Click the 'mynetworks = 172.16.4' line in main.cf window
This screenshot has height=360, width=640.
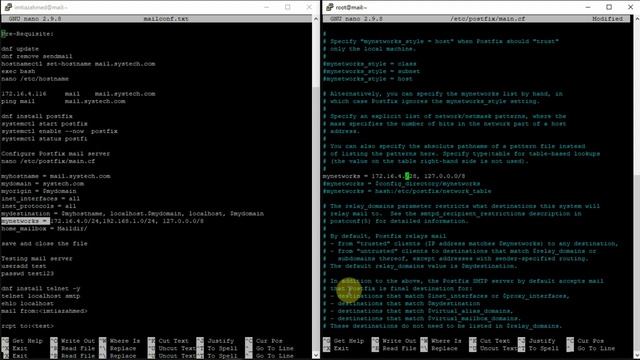(x=394, y=176)
